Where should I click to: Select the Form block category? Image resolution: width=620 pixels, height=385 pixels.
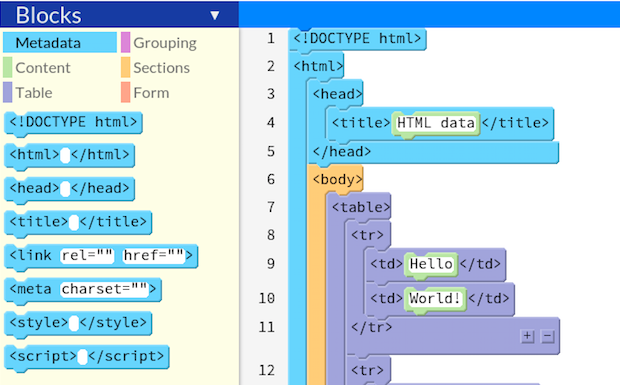151,92
